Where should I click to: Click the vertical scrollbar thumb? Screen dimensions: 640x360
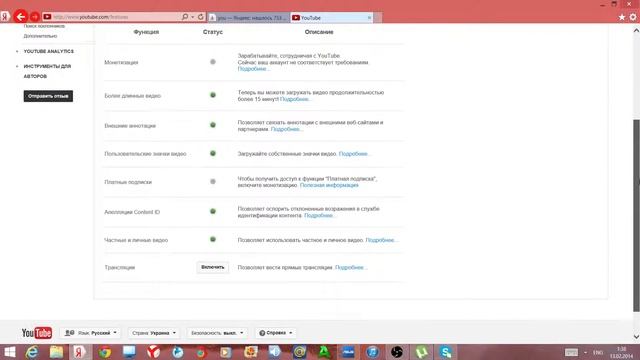(636, 215)
